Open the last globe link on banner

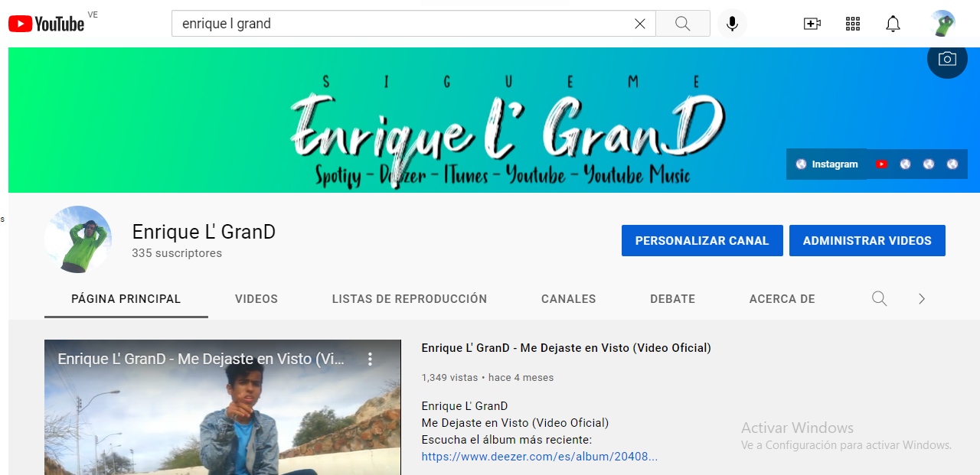(x=952, y=164)
